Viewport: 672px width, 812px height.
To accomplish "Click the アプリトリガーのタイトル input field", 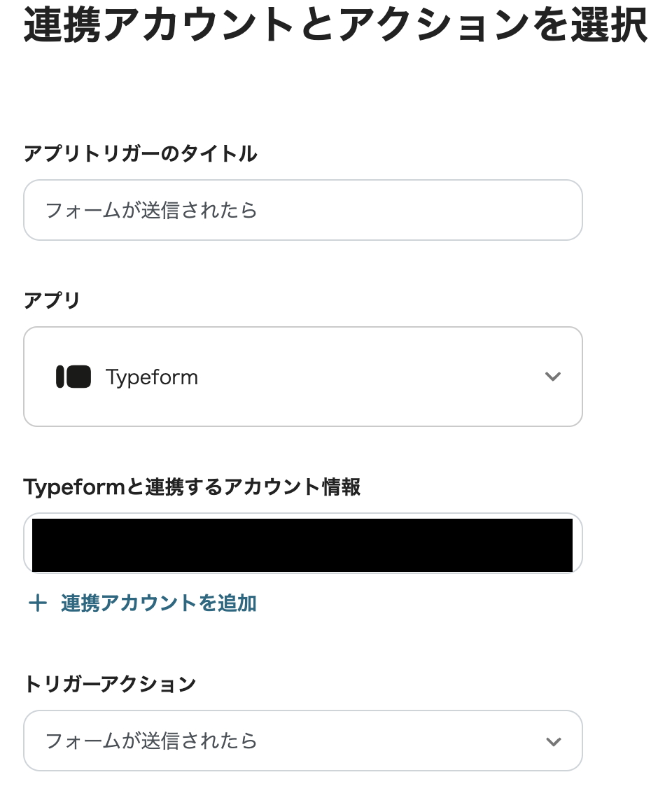I will click(x=302, y=210).
